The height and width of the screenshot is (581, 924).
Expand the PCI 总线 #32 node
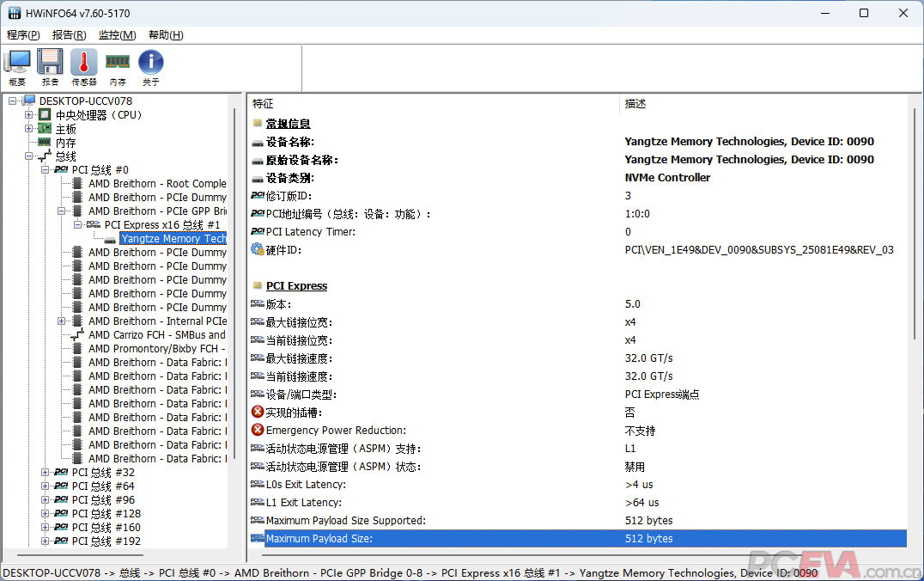[45, 472]
